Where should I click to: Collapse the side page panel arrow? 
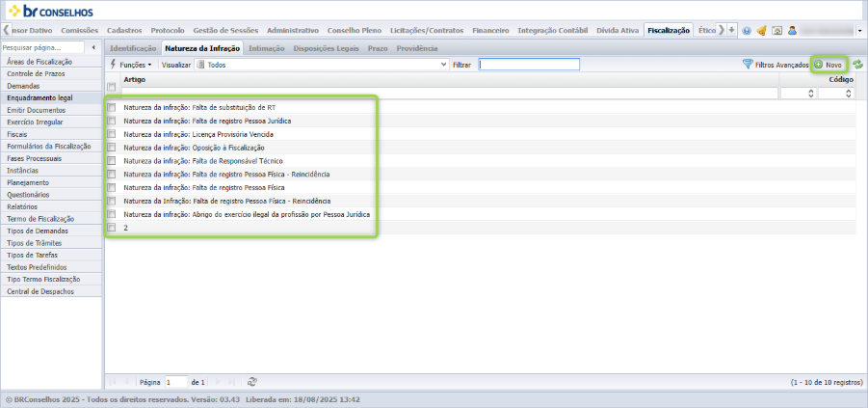(93, 47)
